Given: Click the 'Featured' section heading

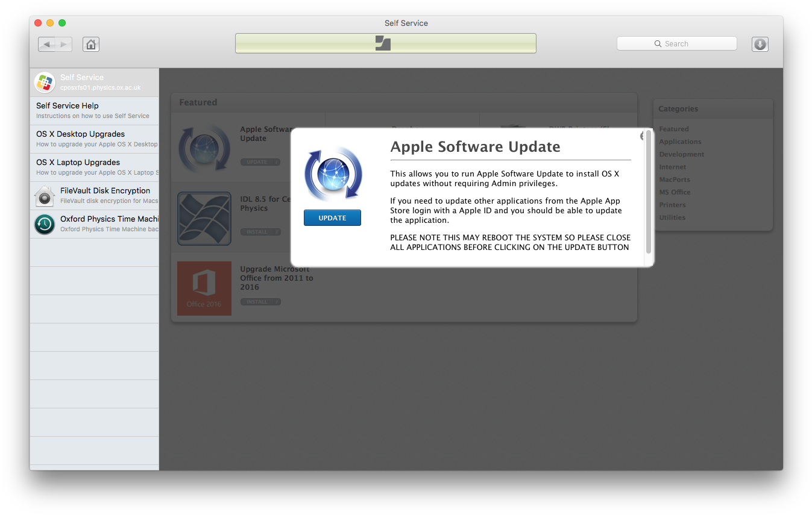Looking at the screenshot, I should (x=198, y=102).
